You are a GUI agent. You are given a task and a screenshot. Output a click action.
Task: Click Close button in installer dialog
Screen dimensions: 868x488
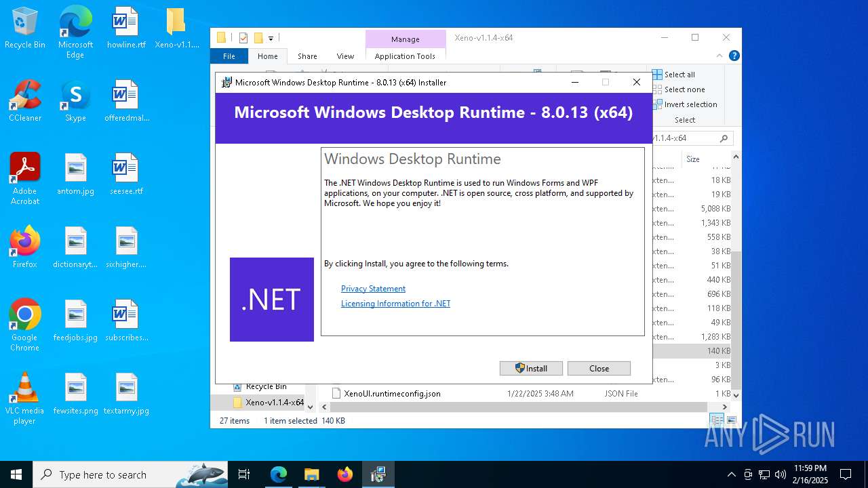[x=599, y=368]
